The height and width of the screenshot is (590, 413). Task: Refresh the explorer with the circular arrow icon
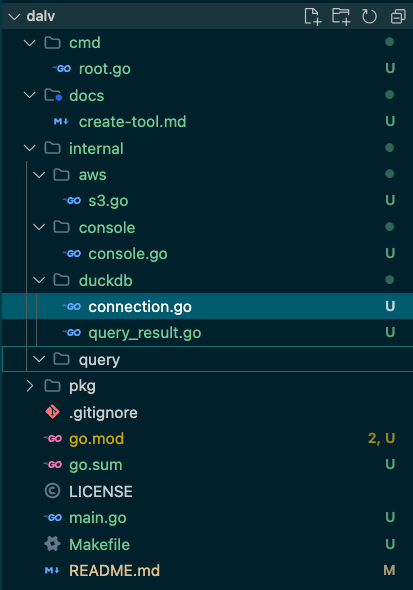click(x=369, y=17)
